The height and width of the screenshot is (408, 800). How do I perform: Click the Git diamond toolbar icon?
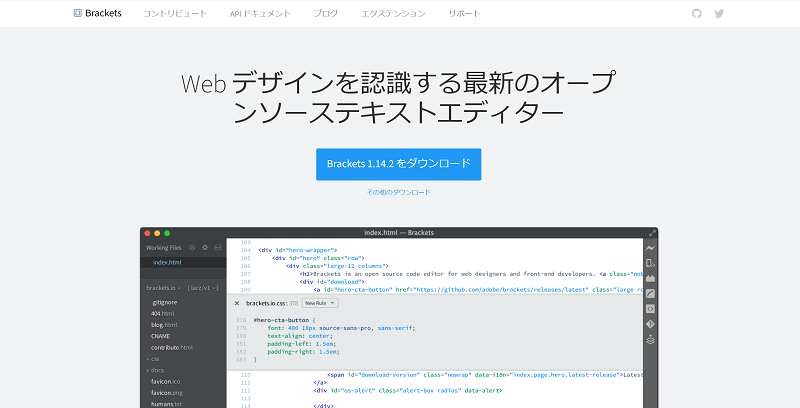(x=650, y=324)
